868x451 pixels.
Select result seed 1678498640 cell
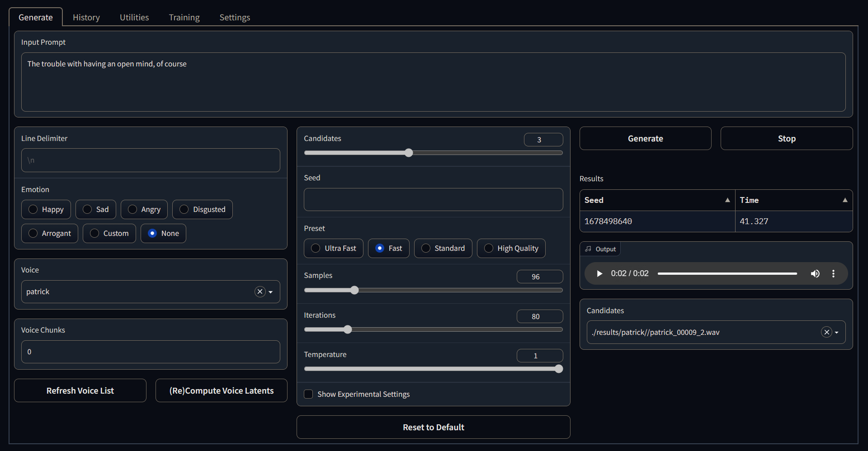[657, 221]
